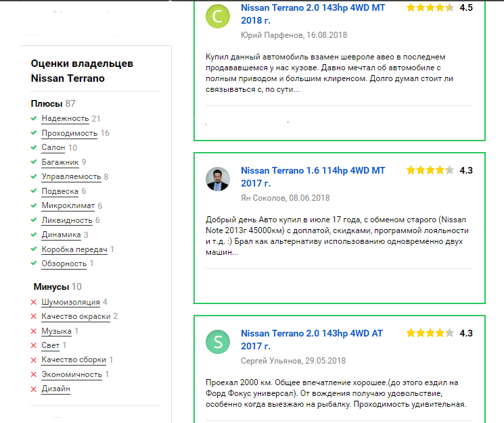Open Надежность pros filter link

pos(65,118)
